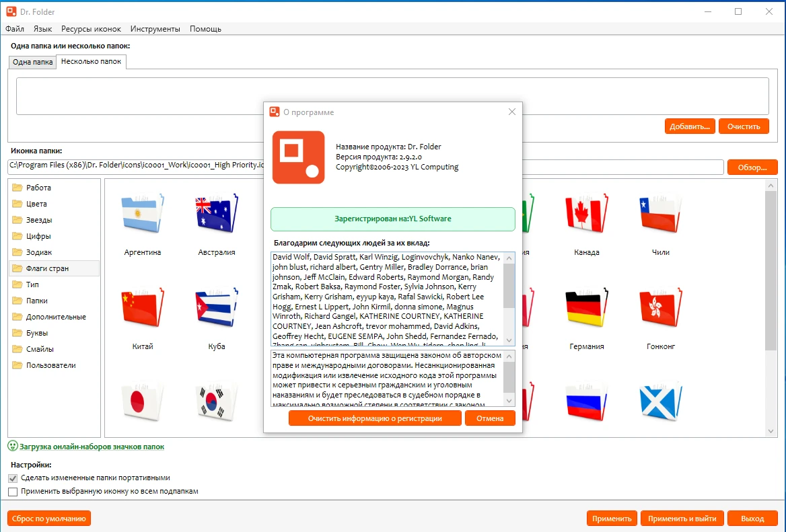Select the Japan flag folder icon
The image size is (786, 532).
coord(143,402)
